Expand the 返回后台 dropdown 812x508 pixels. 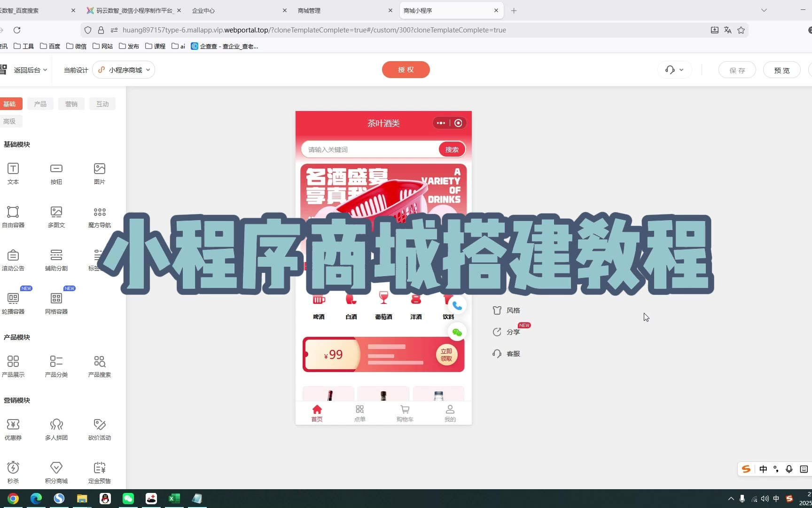(x=31, y=70)
